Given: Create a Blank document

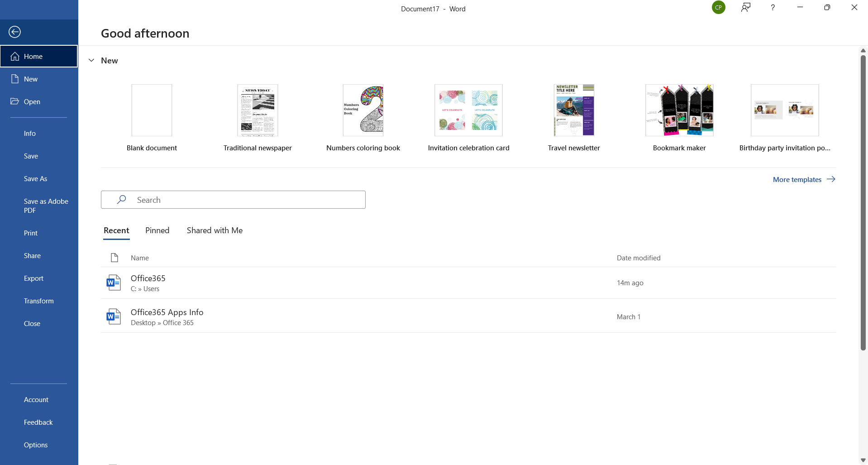Looking at the screenshot, I should [x=152, y=118].
